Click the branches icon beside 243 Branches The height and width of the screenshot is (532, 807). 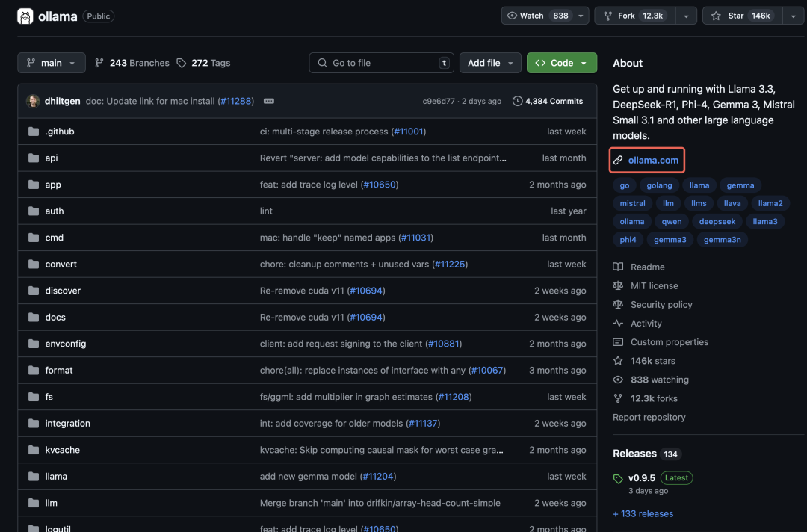(x=99, y=63)
